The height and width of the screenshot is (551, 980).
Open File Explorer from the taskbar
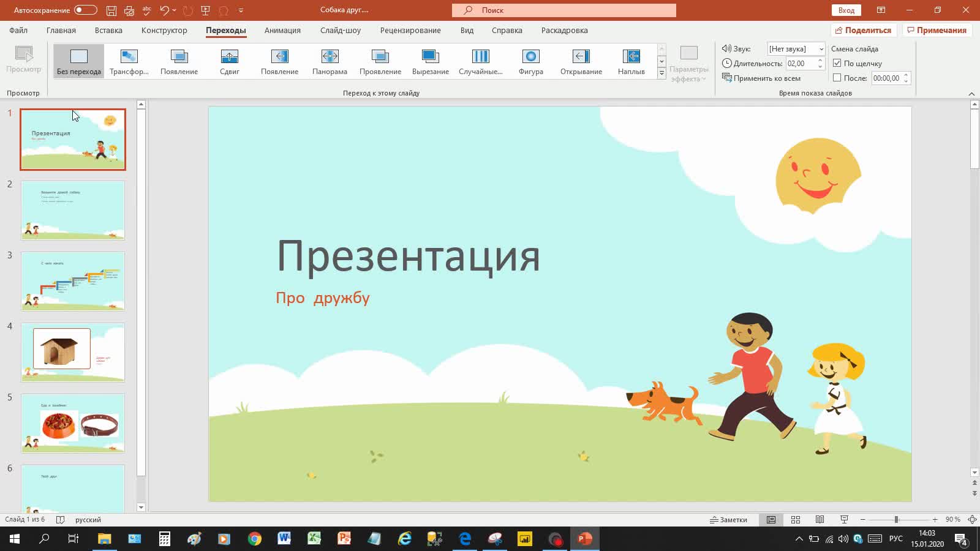[x=104, y=539]
